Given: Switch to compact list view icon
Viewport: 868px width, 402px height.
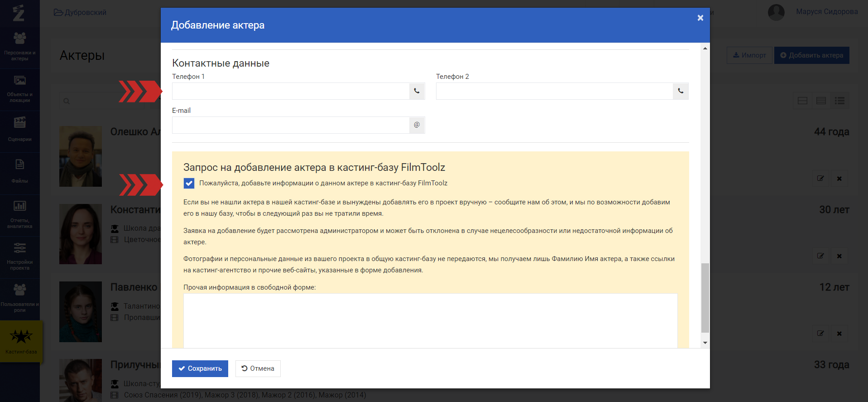Looking at the screenshot, I should coord(840,101).
